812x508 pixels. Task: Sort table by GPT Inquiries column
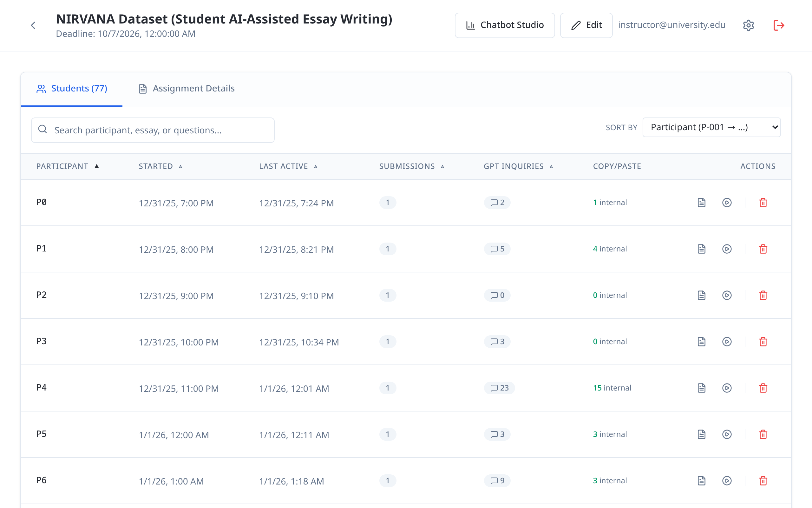tap(518, 166)
